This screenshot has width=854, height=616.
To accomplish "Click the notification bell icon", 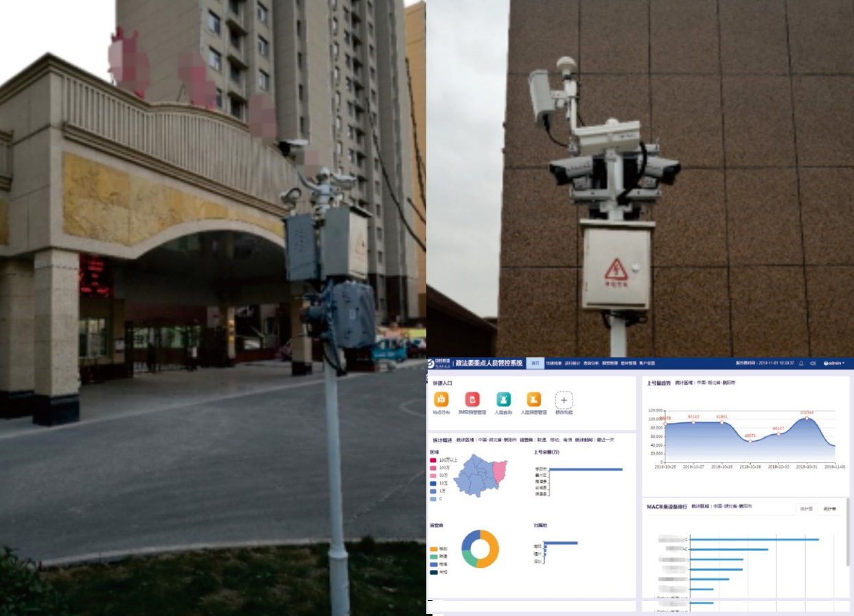I will click(801, 363).
